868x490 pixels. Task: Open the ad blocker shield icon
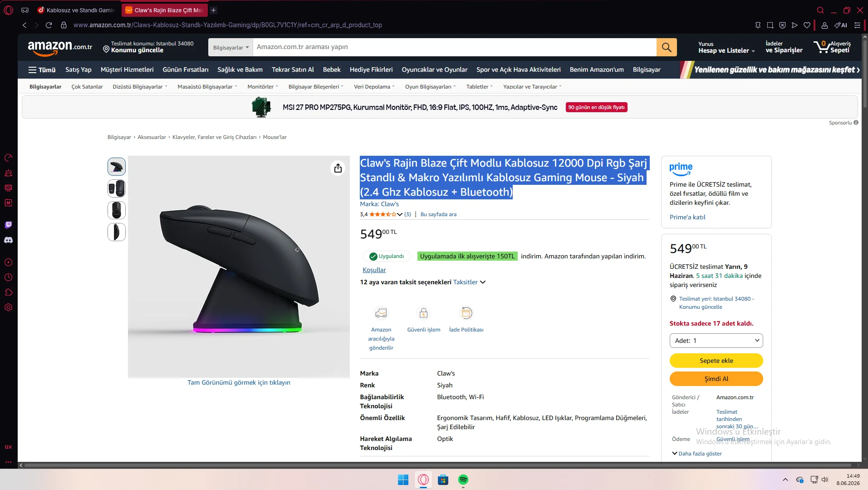[x=782, y=25]
